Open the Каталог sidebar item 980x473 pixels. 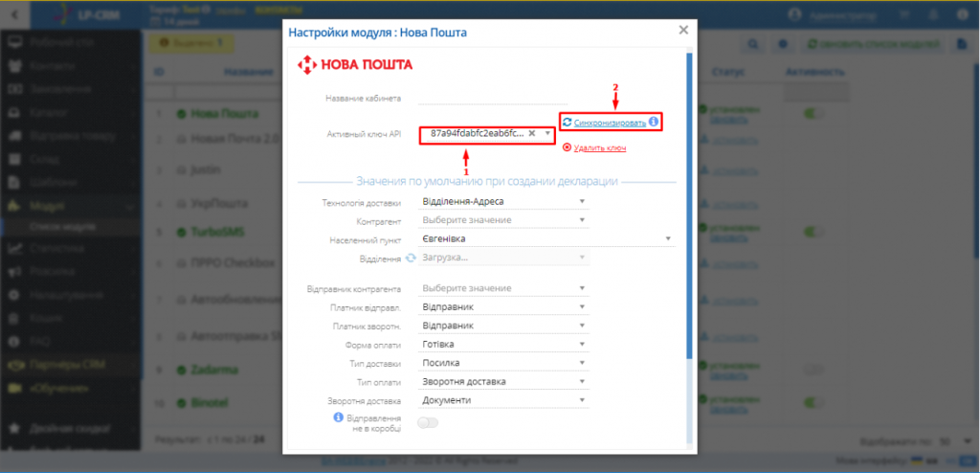click(69, 113)
